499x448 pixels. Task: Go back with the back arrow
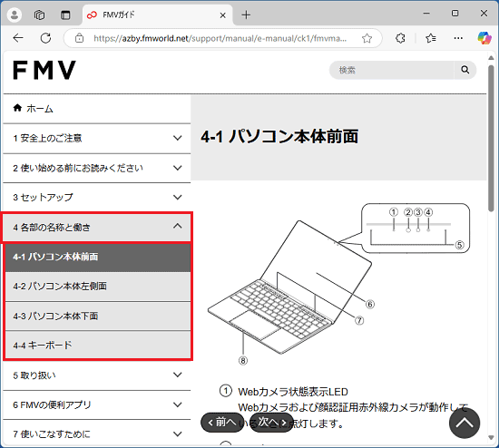click(18, 38)
